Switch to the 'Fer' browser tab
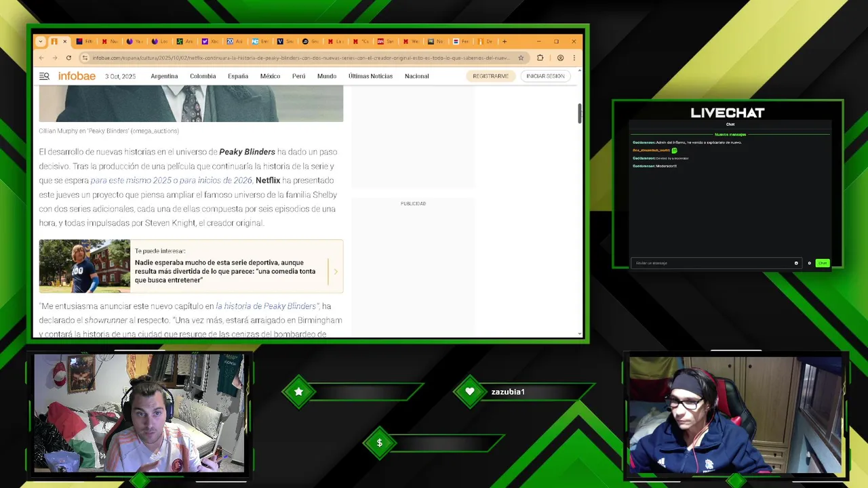Screen dimensions: 868x488 pos(461,41)
